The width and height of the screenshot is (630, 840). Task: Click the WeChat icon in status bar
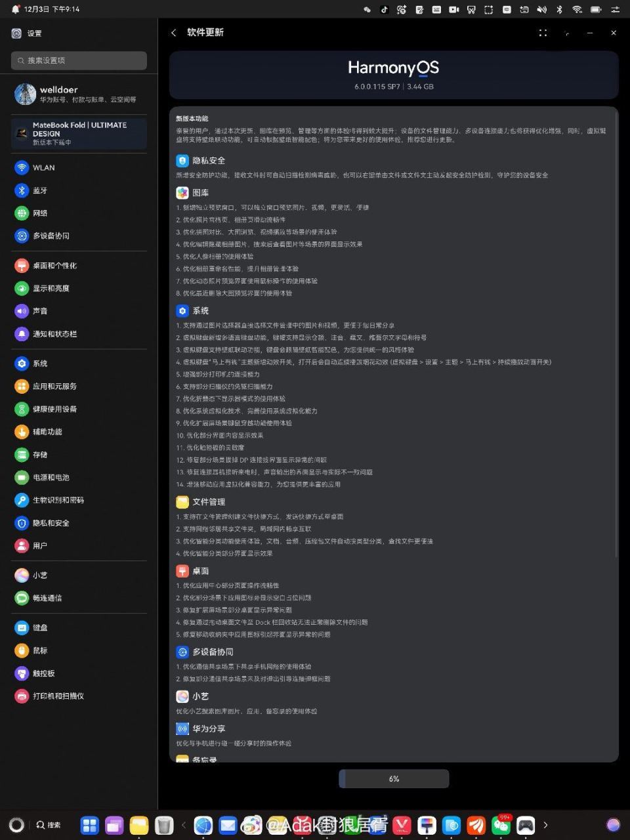[x=367, y=9]
